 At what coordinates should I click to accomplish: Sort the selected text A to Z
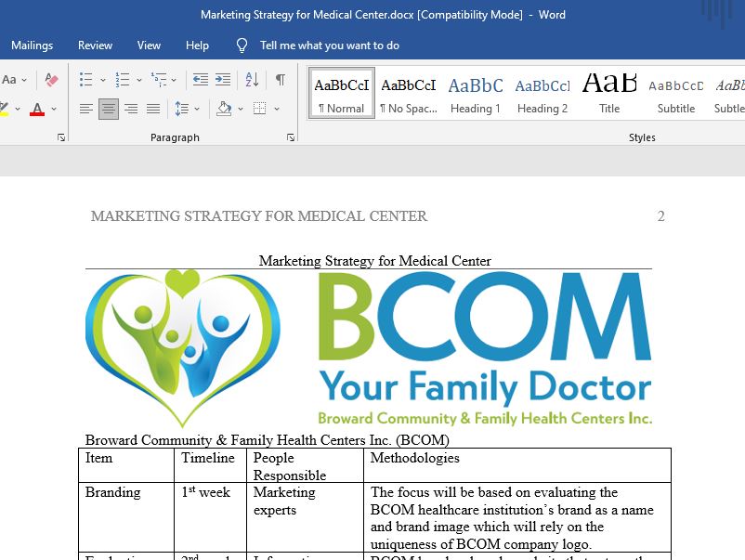(x=252, y=79)
